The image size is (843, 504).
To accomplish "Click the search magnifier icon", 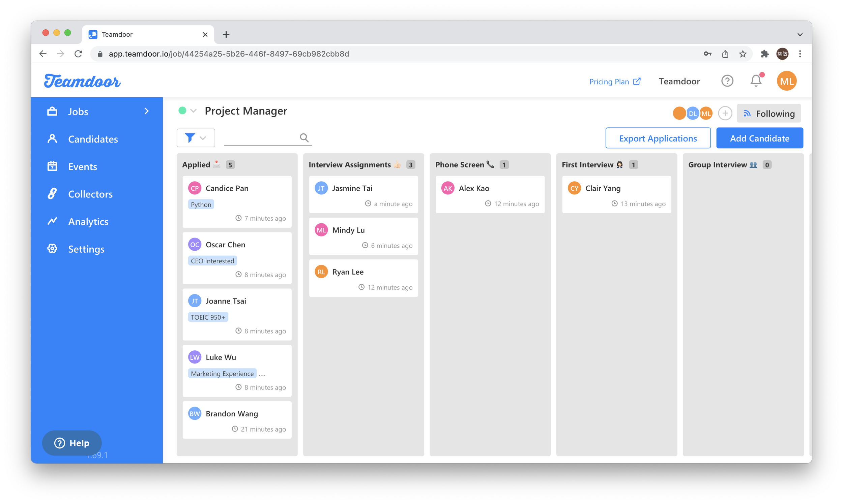I will [x=304, y=137].
